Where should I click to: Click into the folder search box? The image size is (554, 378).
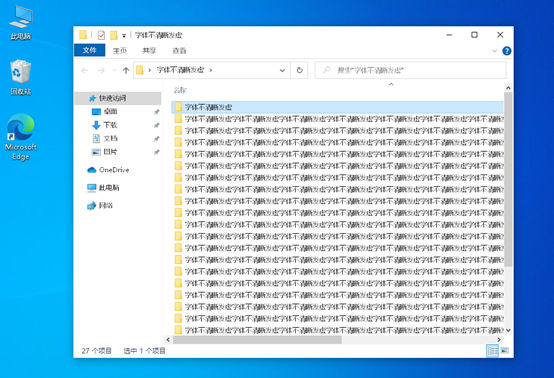(411, 70)
